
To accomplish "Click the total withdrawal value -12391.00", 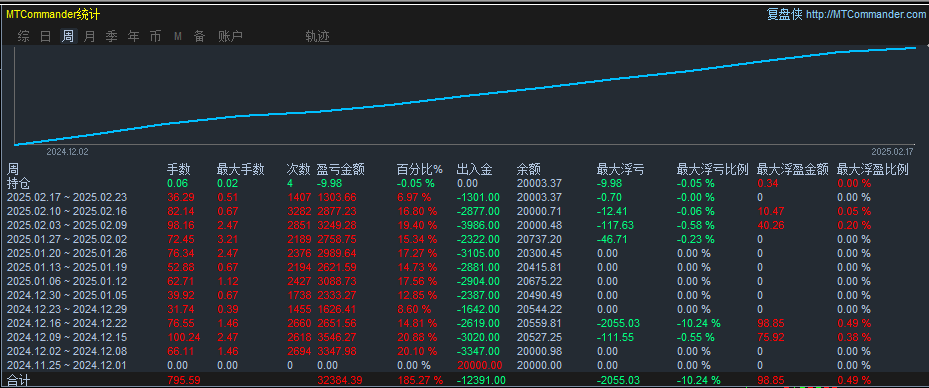I will point(481,380).
